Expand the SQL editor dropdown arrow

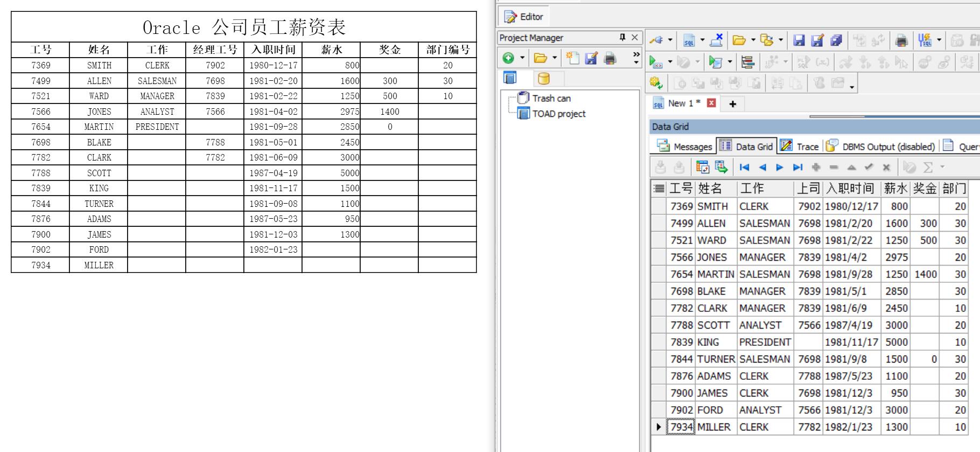(x=702, y=40)
